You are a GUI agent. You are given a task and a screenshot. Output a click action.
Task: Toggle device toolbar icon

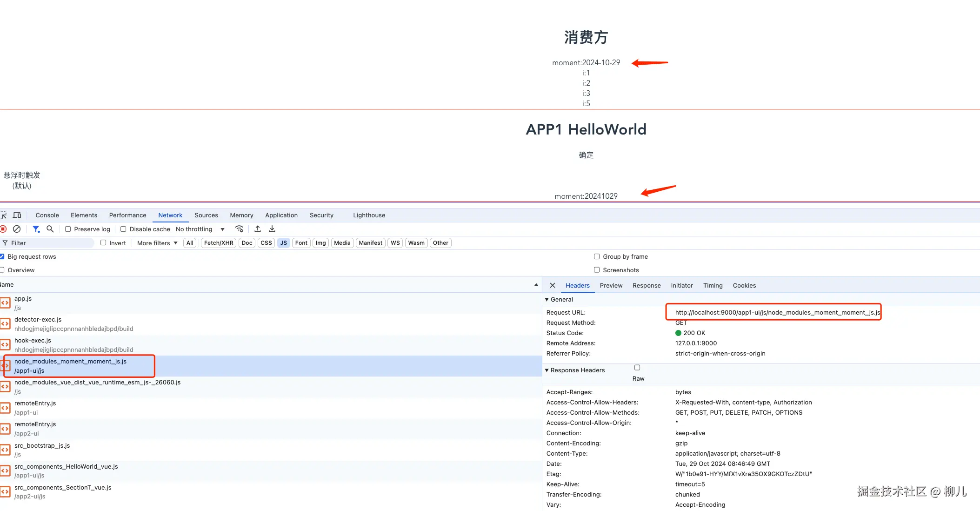point(17,215)
